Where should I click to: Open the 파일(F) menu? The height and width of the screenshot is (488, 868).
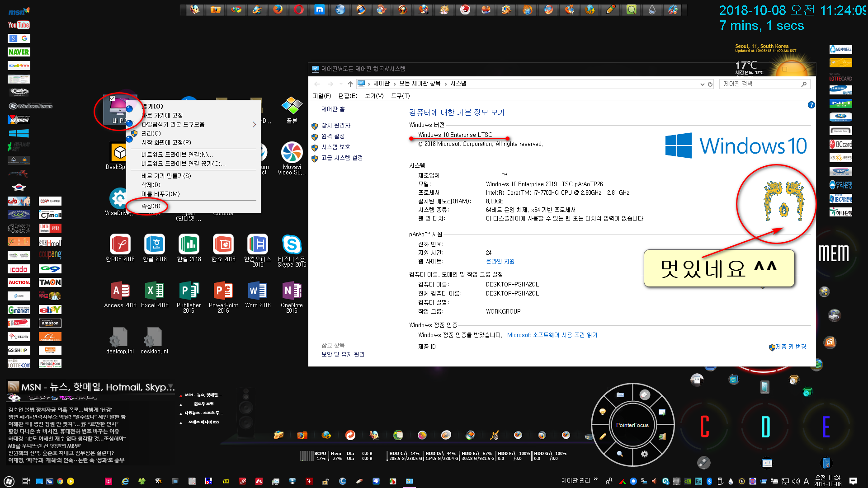click(x=322, y=96)
